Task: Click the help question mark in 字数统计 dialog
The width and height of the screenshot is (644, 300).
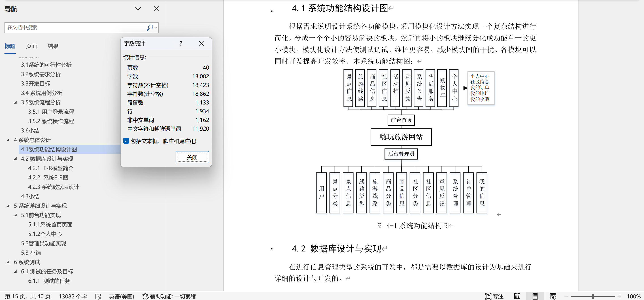Action: [x=181, y=43]
